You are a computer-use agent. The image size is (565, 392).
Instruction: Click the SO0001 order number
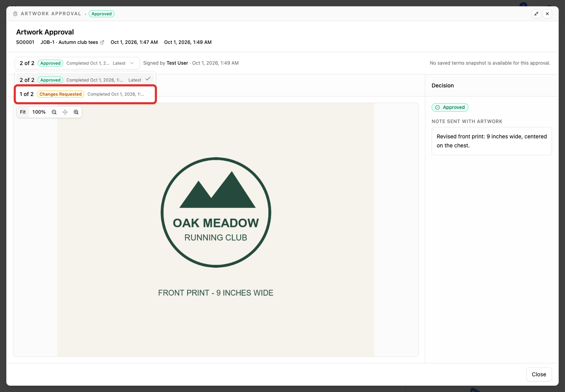point(25,42)
